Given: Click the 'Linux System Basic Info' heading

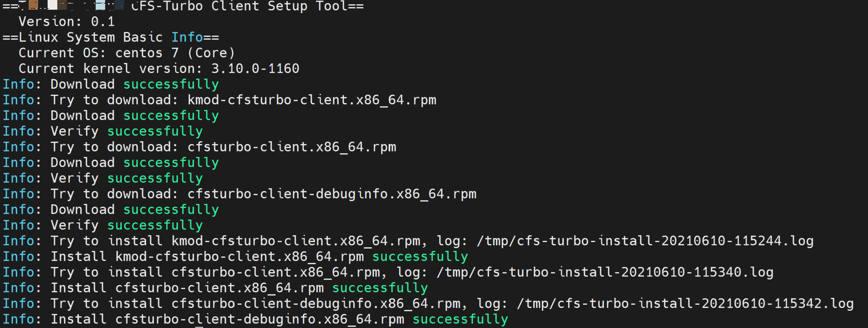Looking at the screenshot, I should (x=111, y=37).
